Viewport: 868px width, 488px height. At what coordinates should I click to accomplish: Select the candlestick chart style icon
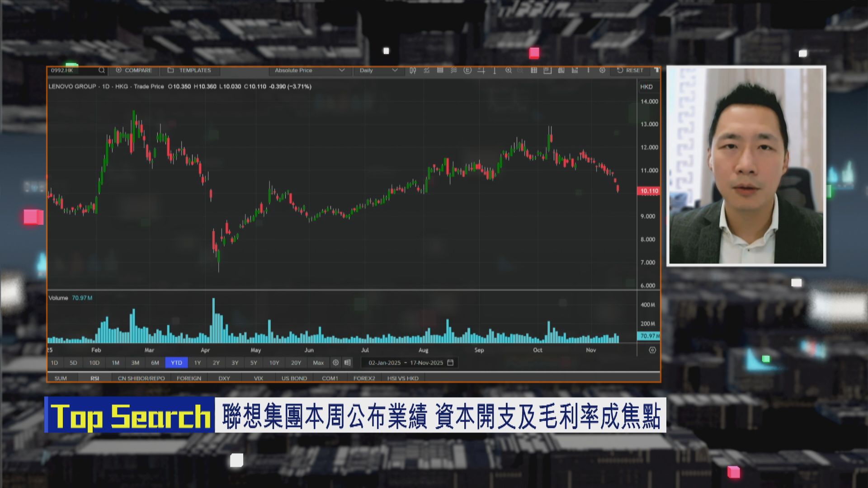coord(413,70)
